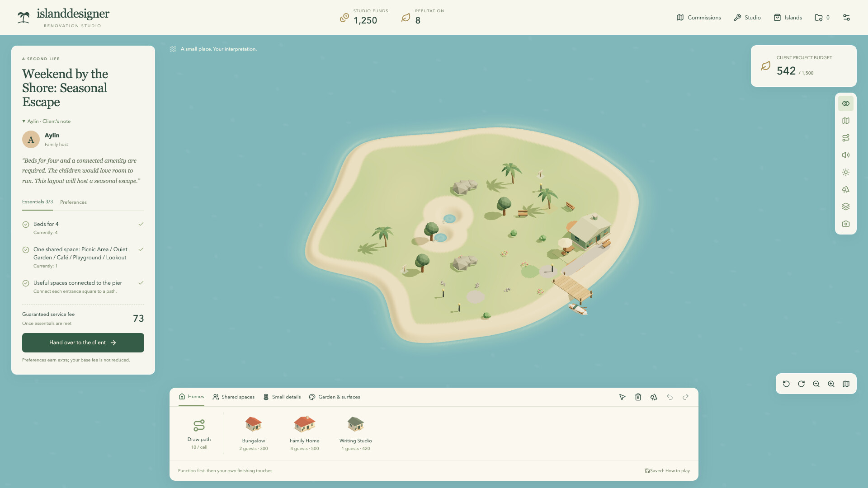
Task: Collapse Aylin Client's note section
Action: (46, 121)
